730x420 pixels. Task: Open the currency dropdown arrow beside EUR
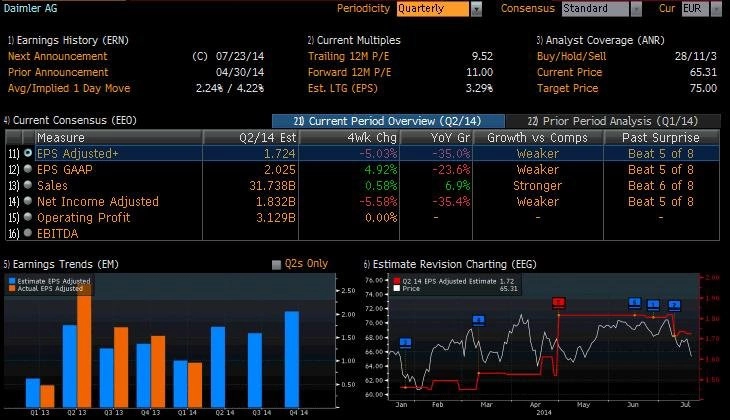716,9
